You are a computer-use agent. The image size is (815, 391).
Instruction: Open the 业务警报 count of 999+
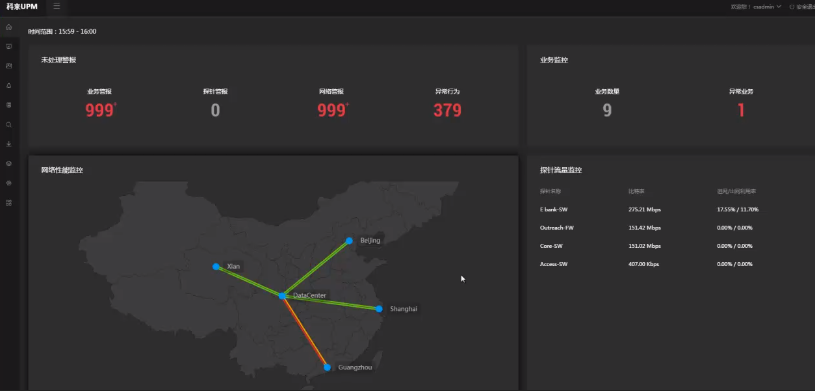(101, 110)
